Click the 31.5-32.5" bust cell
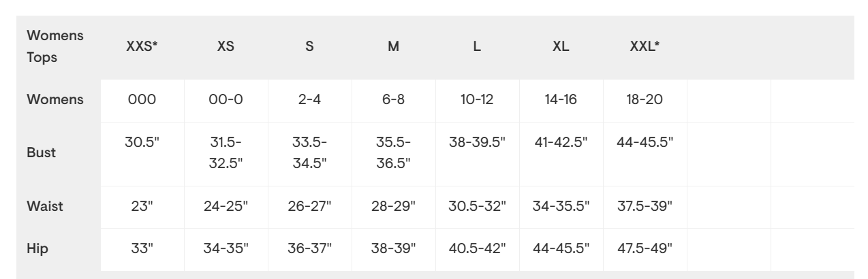Viewport: 868px width, 279px height. pyautogui.click(x=226, y=152)
